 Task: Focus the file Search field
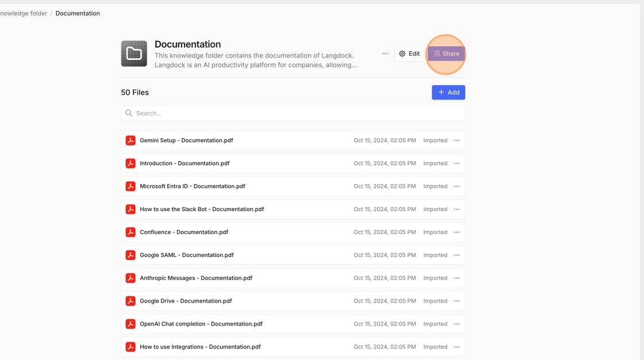tap(293, 113)
